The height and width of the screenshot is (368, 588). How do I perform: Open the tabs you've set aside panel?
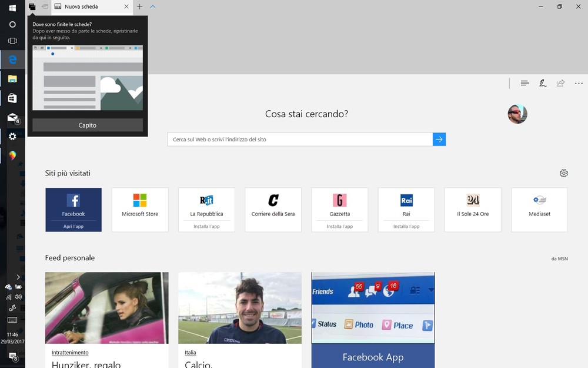(x=32, y=6)
